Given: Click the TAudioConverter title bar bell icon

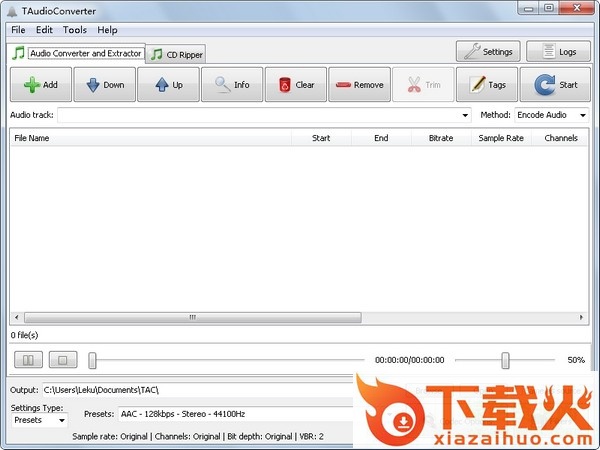Looking at the screenshot, I should 13,11.
